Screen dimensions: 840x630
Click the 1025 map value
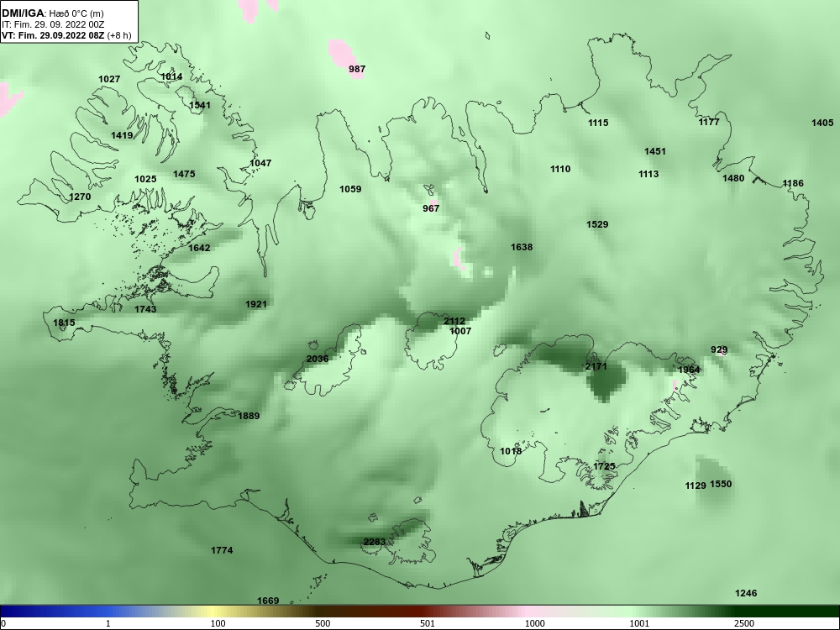145,179
